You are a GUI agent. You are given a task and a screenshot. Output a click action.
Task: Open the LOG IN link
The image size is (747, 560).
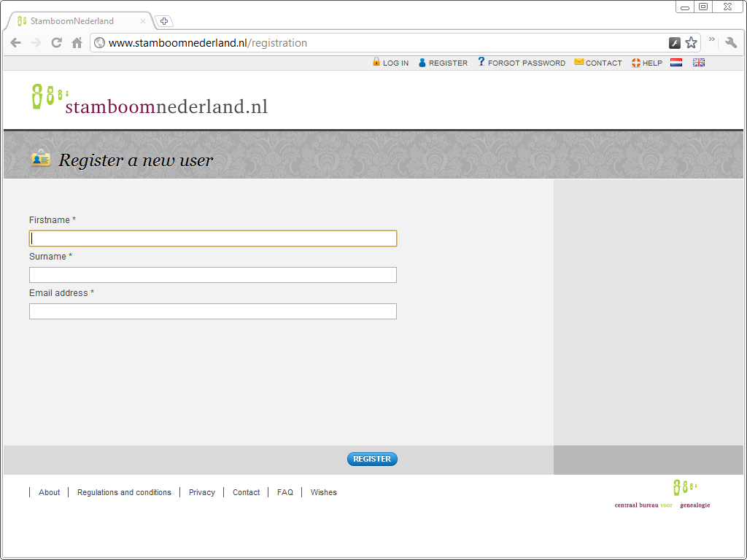(395, 63)
